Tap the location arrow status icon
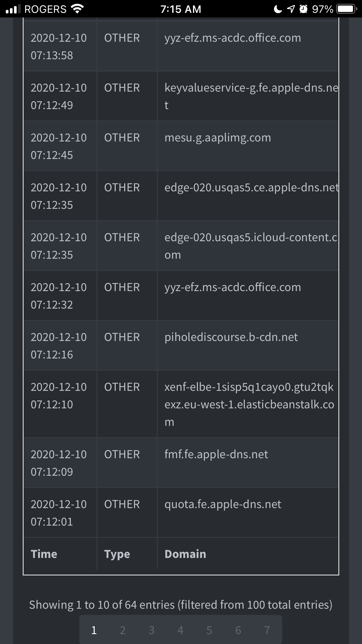This screenshot has height=644, width=362. point(291,9)
